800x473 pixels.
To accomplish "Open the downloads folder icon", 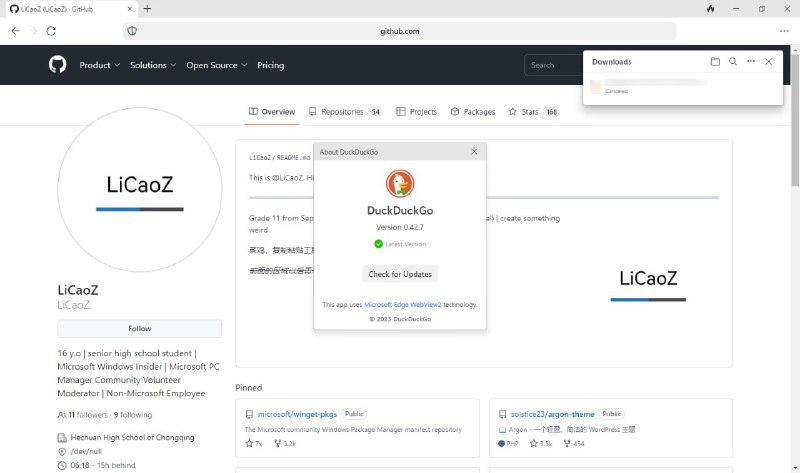I will (x=715, y=62).
